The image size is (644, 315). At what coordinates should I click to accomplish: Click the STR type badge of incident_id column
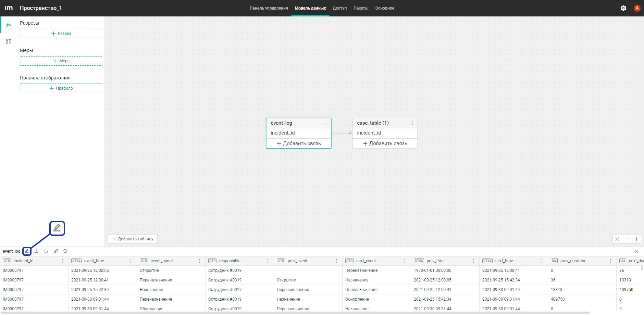[x=7, y=261]
